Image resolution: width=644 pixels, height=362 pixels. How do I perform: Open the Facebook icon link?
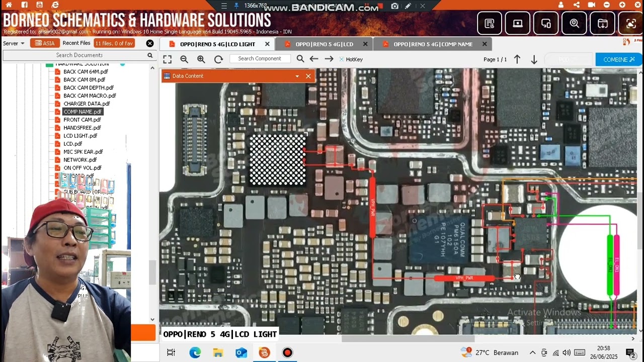(x=24, y=5)
